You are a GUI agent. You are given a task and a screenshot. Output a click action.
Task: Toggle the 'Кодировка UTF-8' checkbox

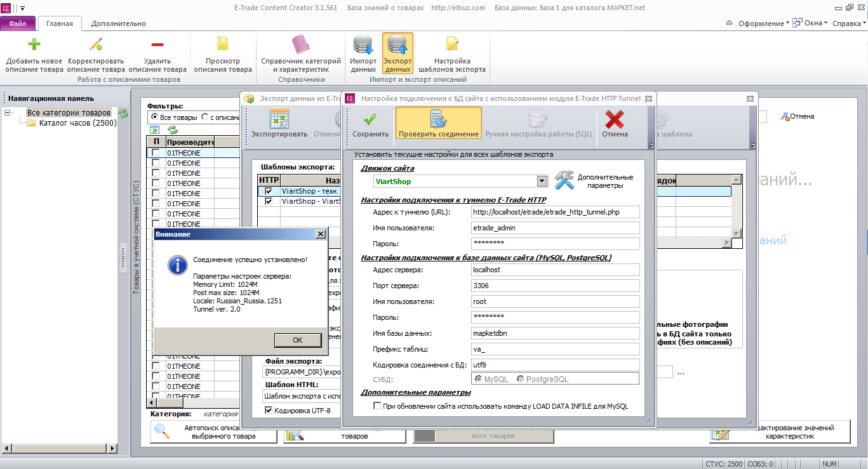[269, 411]
